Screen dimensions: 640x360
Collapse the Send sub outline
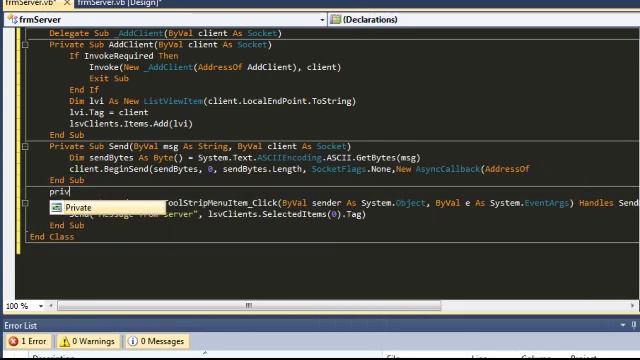point(25,147)
